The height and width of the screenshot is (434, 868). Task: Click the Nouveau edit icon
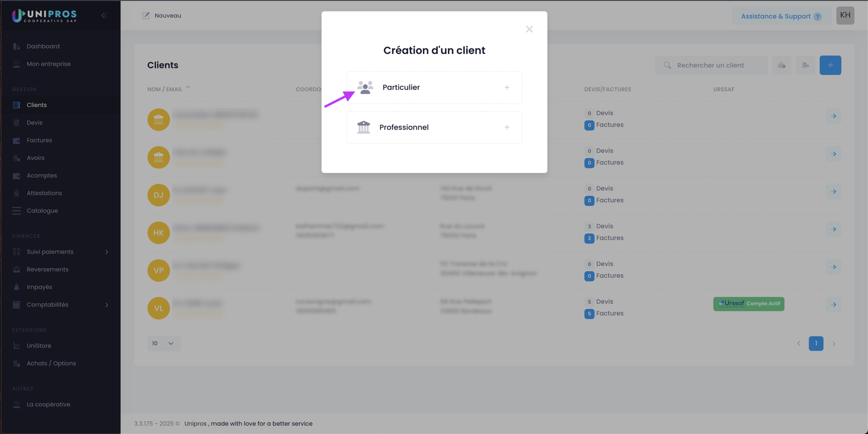pyautogui.click(x=146, y=16)
